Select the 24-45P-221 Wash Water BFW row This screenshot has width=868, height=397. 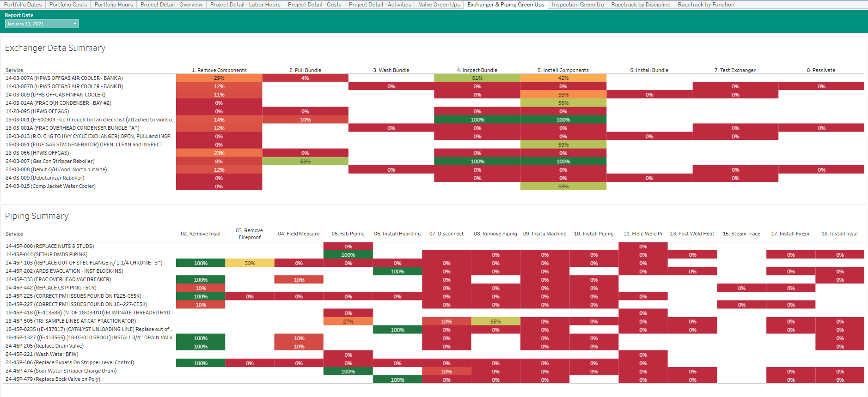pyautogui.click(x=42, y=354)
